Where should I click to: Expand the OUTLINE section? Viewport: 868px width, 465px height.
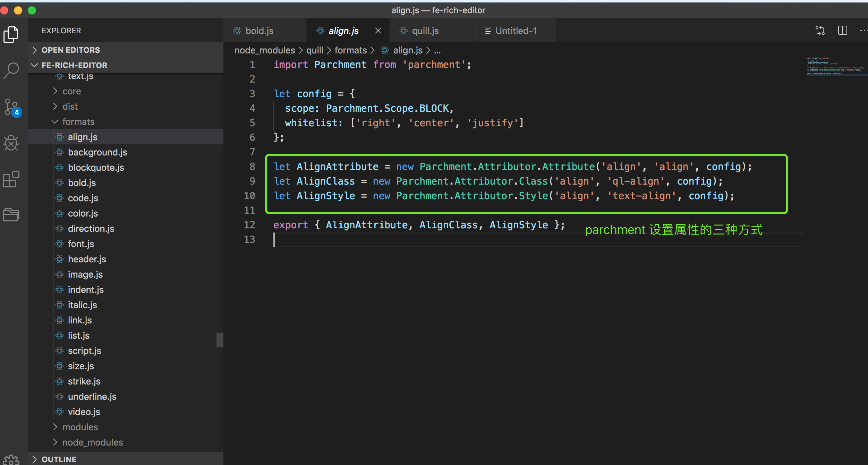[59, 459]
